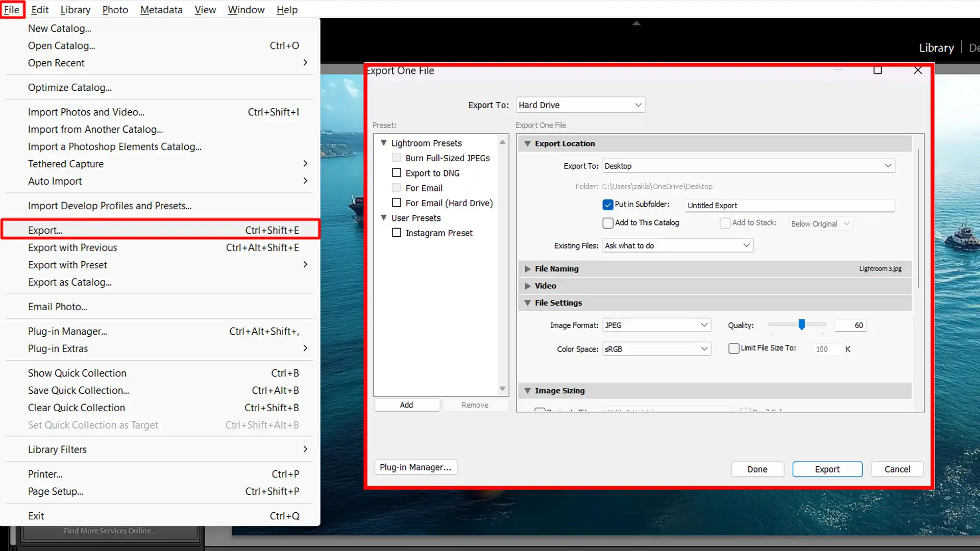Enable Add to This Catalog
980x551 pixels.
(607, 223)
